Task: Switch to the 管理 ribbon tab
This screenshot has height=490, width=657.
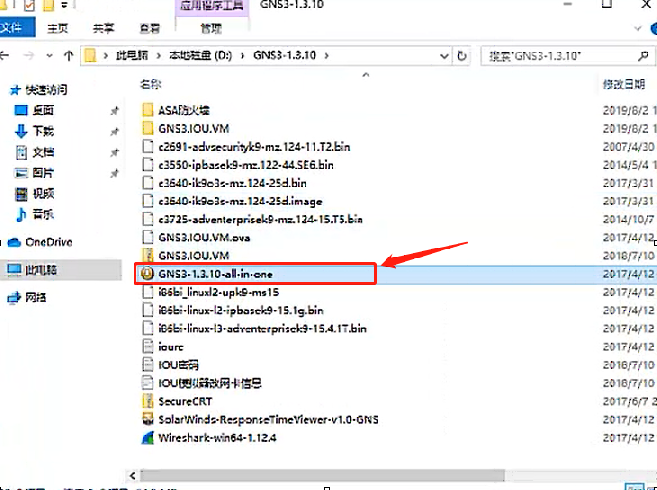Action: coord(211,29)
